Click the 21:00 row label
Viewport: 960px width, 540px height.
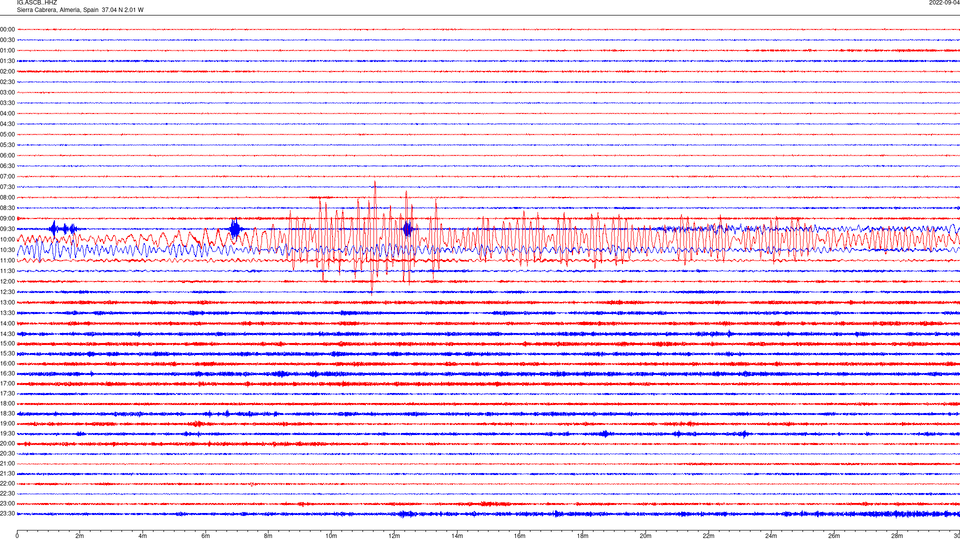[7, 463]
